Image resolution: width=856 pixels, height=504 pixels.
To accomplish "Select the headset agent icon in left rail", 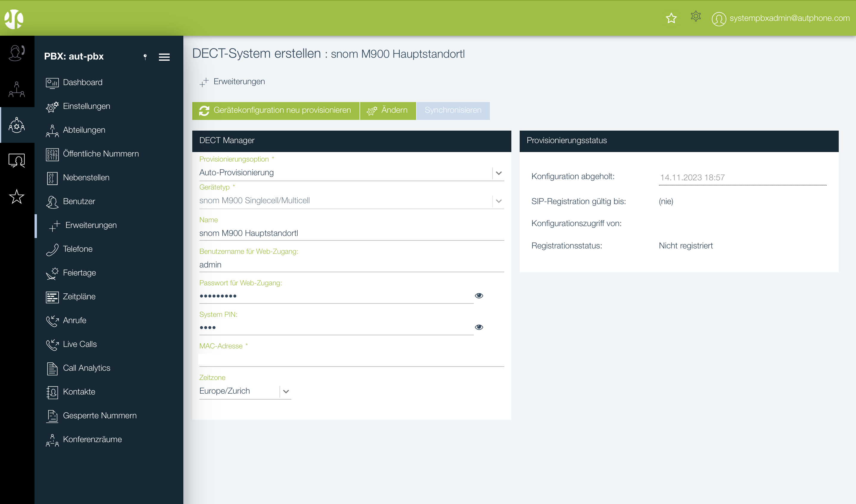I will pos(16,53).
